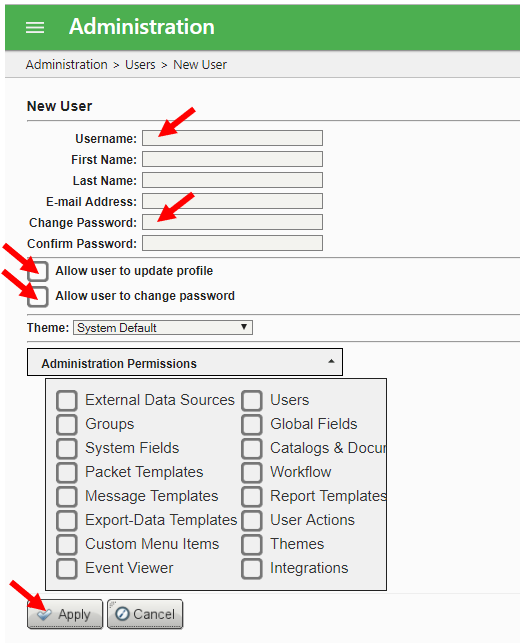Click the Cancel button
Viewport: 520px width, 643px height.
click(145, 614)
